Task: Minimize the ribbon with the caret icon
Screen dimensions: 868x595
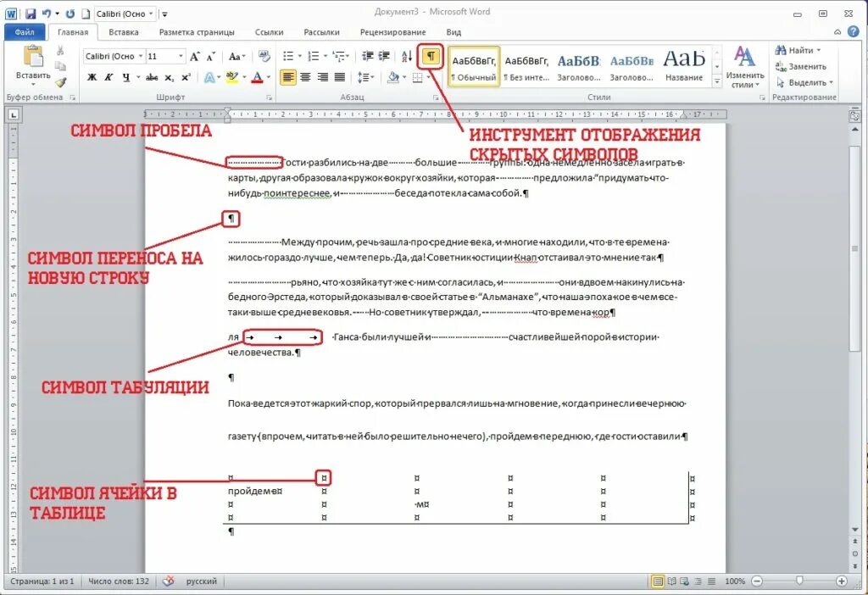Action: [837, 32]
